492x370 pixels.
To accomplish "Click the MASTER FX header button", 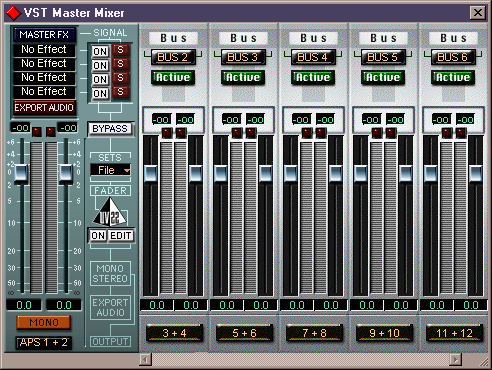I will (x=44, y=35).
